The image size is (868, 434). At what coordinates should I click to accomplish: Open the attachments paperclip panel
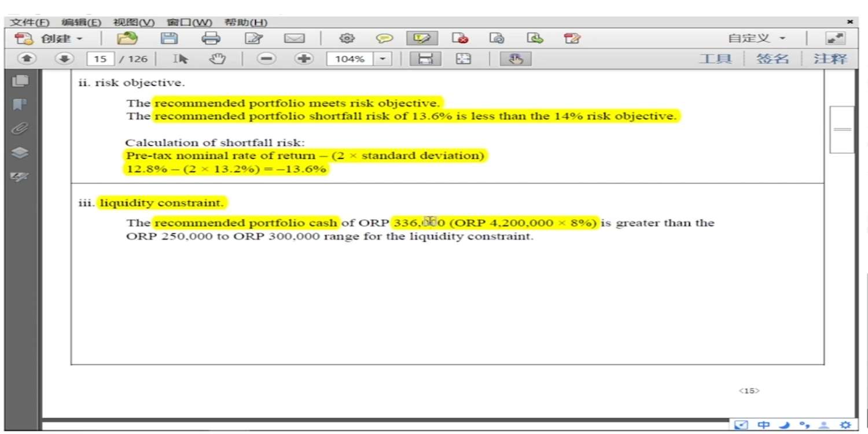point(20,128)
